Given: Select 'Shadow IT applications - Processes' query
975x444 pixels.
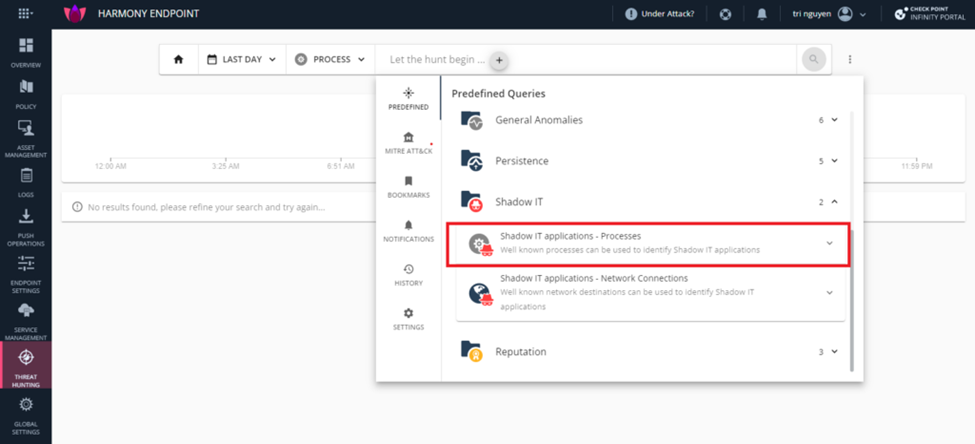Looking at the screenshot, I should click(647, 244).
